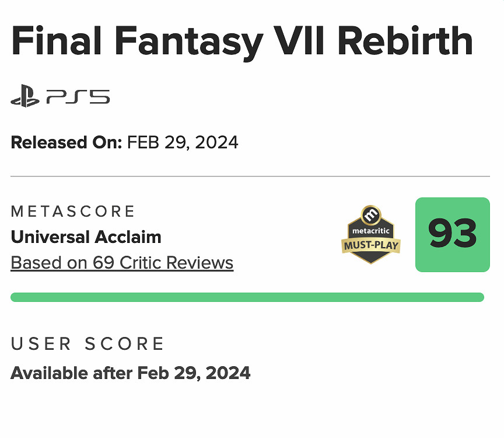Click the PS5 platform wordmark
Screen dimensions: 504x438
(78, 97)
